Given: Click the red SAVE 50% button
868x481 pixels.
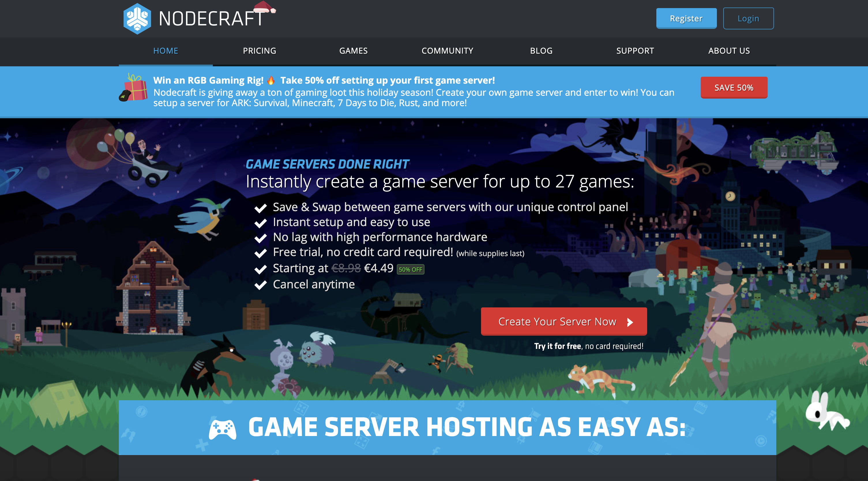Looking at the screenshot, I should point(734,88).
